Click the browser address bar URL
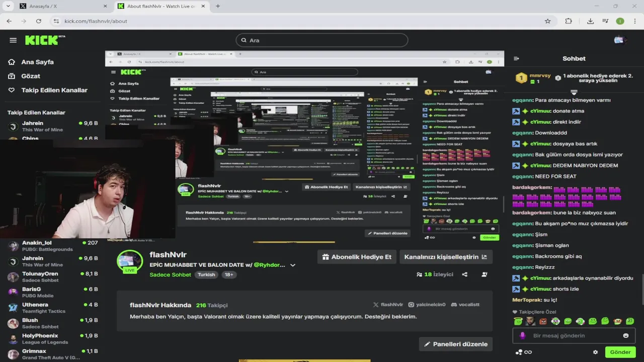Image resolution: width=644 pixels, height=362 pixels. (96, 21)
